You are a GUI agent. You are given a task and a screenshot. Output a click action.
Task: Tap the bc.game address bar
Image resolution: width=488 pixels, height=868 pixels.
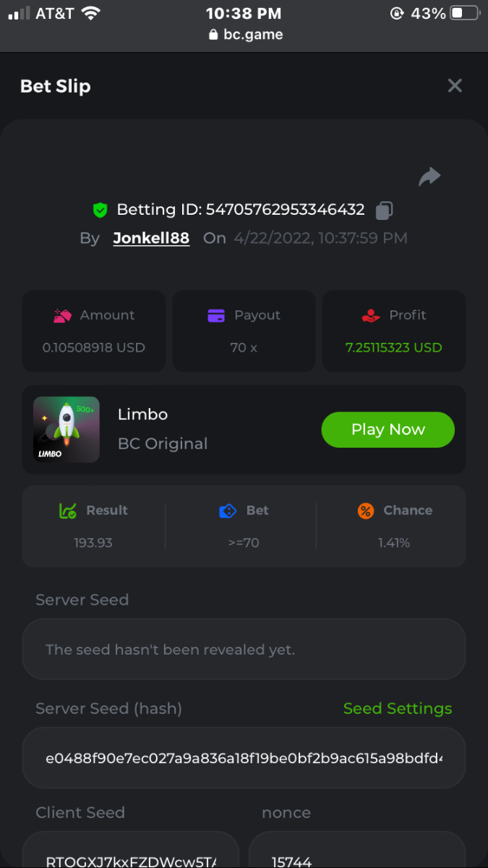[x=244, y=34]
